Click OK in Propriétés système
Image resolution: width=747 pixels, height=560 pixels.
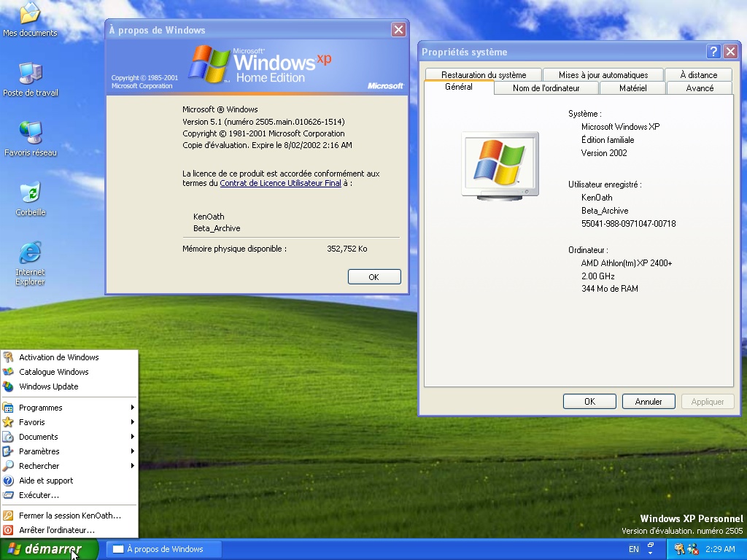pos(589,402)
